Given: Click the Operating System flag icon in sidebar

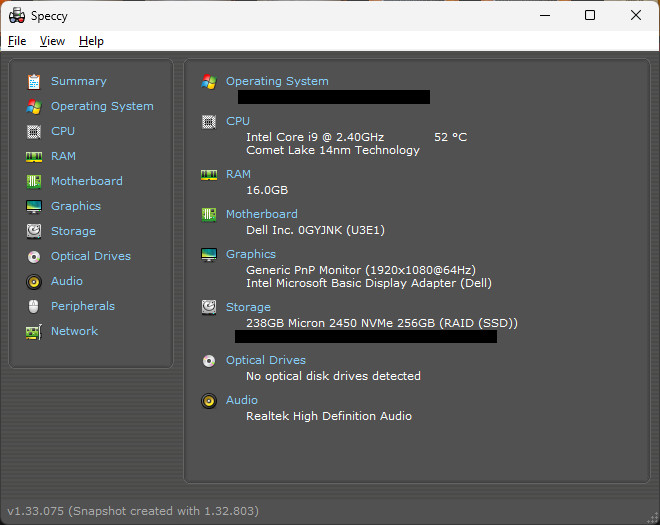Looking at the screenshot, I should point(34,107).
